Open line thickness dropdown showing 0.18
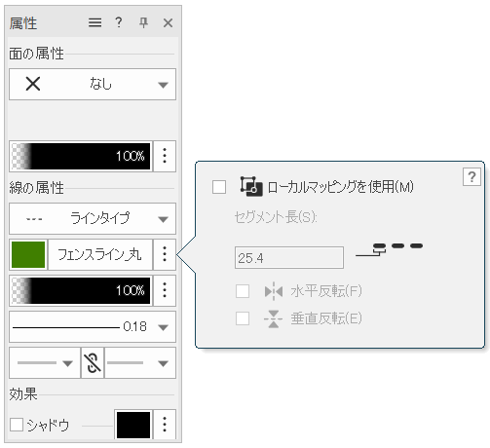 [x=93, y=326]
